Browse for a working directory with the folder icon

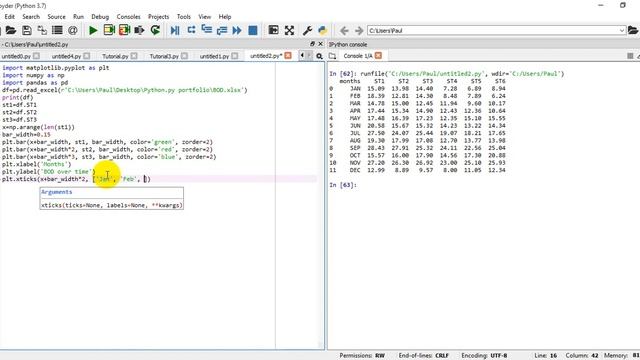(633, 30)
